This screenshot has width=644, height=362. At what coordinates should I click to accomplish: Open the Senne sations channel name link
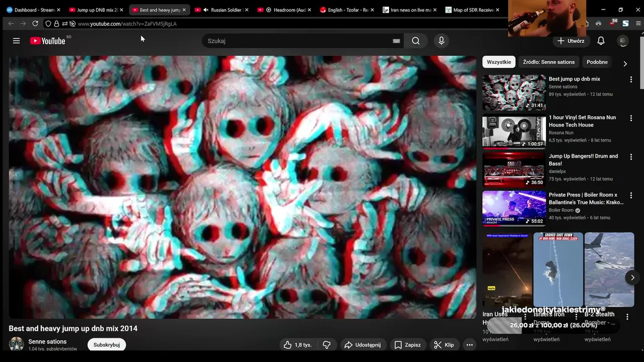[47, 341]
